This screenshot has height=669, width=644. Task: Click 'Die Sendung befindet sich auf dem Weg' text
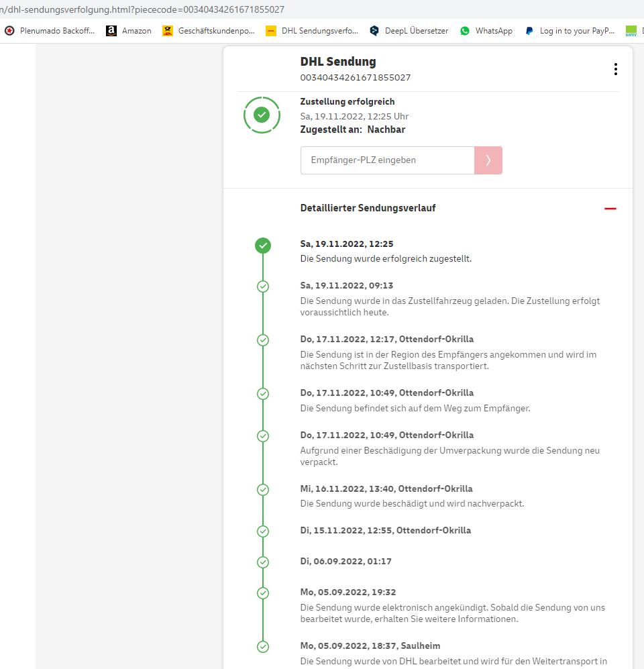pos(415,409)
